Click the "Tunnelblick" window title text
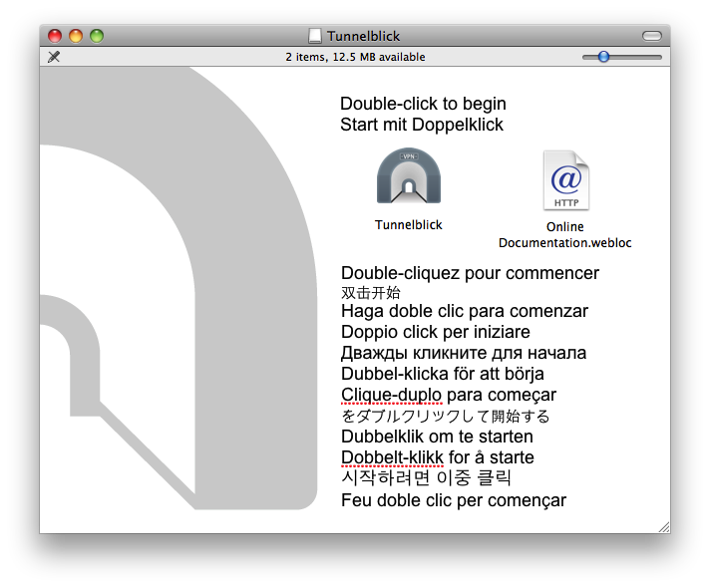The image size is (710, 588). click(x=364, y=36)
